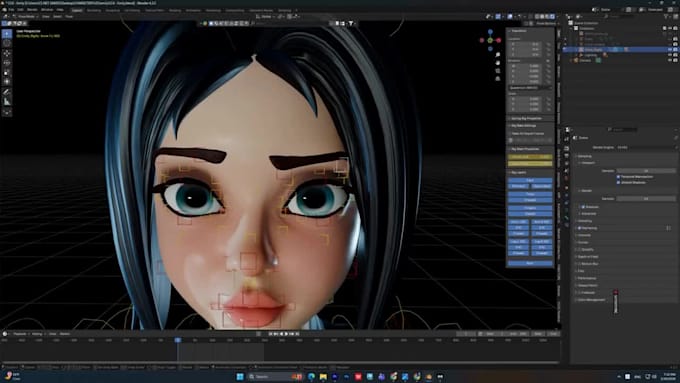Expand the Color Management panel
Image resolution: width=680 pixels, height=383 pixels.
(x=591, y=300)
